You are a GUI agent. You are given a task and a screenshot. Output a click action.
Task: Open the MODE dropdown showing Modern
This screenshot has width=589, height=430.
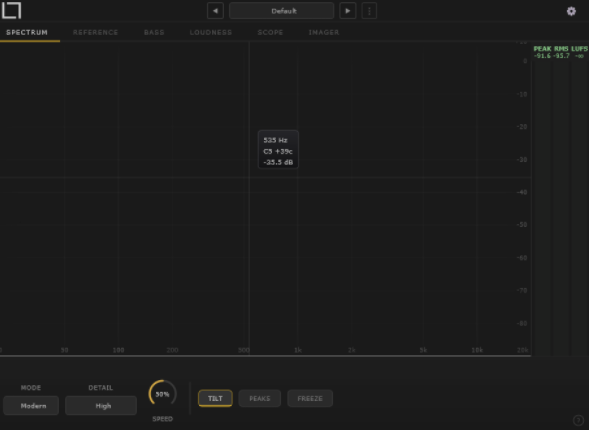click(31, 406)
